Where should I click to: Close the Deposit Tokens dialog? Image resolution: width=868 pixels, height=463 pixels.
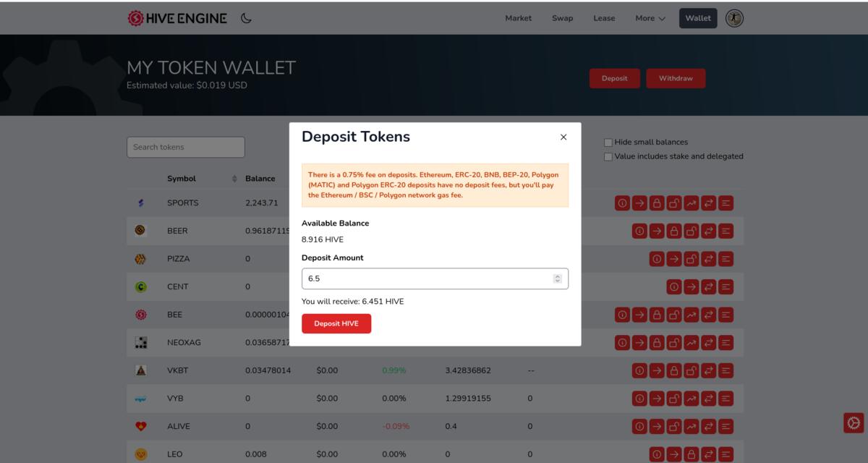[x=563, y=137]
